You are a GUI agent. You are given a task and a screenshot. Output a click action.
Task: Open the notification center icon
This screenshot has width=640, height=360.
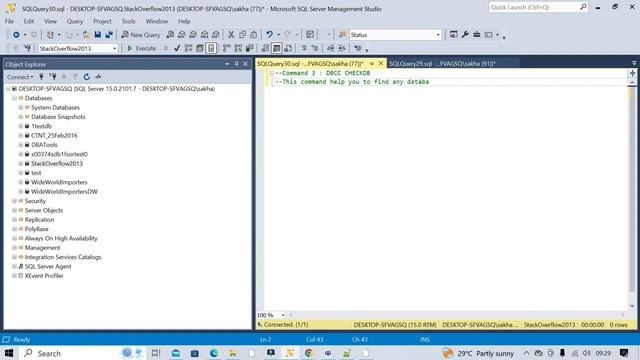click(624, 353)
